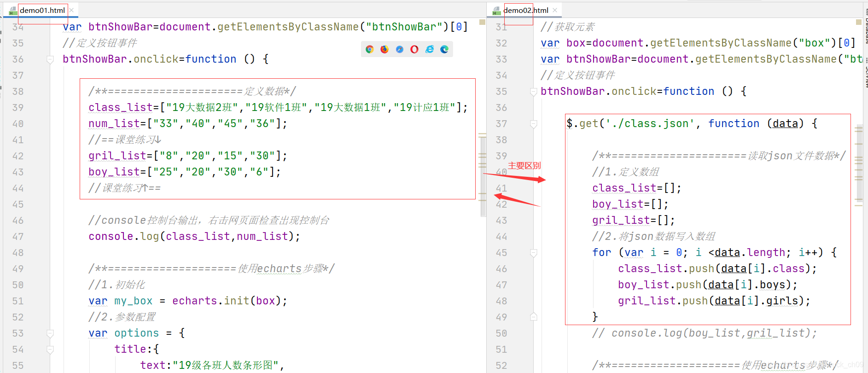This screenshot has height=373, width=868.
Task: Collapse onclick function fold at line 35 in demo02
Action: coord(534,91)
